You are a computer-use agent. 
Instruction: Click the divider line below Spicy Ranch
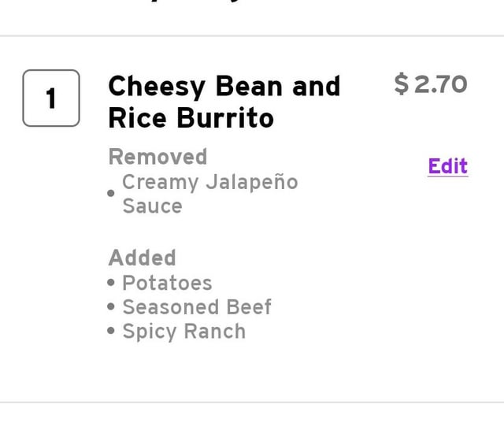point(252,402)
